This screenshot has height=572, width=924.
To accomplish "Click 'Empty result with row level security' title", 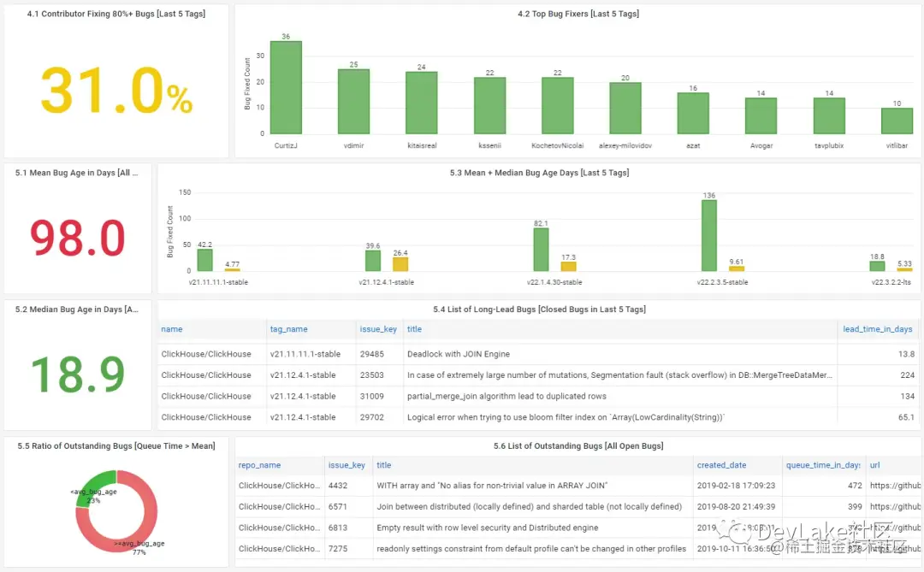I will (x=488, y=528).
